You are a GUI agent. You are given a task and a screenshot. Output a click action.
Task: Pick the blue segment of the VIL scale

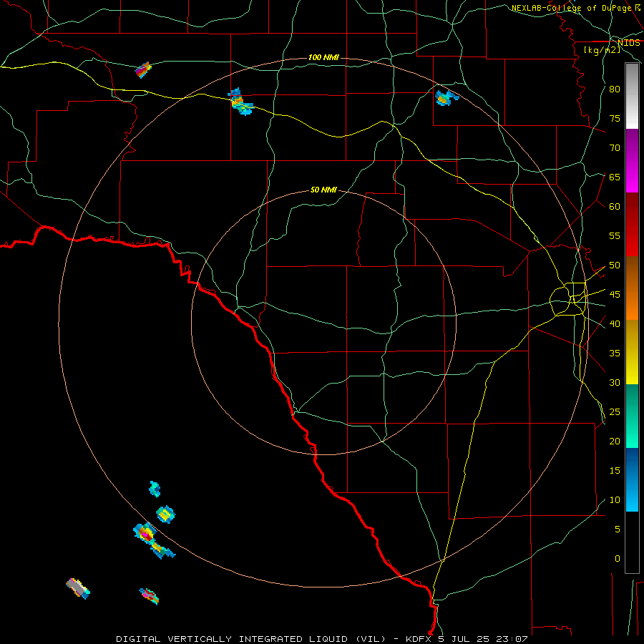[632, 479]
